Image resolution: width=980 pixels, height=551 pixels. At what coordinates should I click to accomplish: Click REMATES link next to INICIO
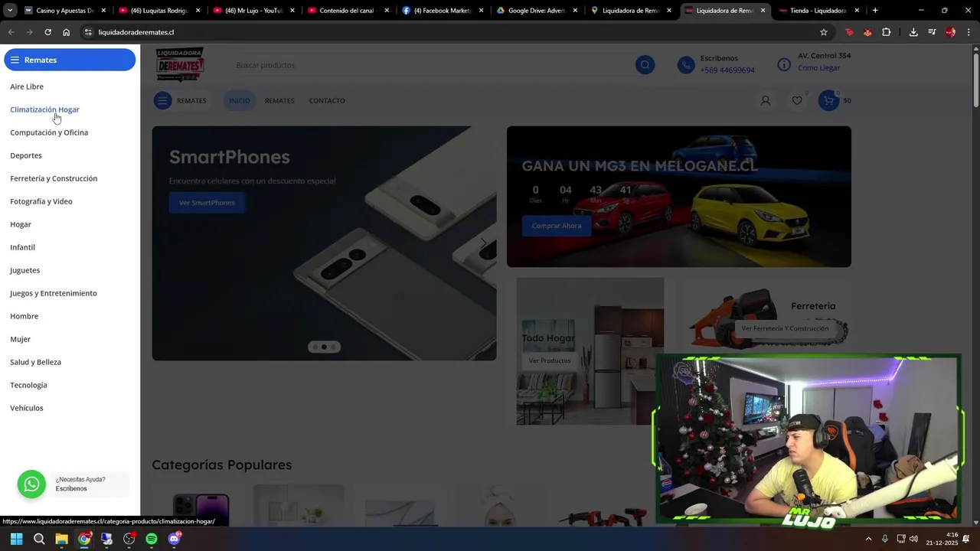(279, 100)
